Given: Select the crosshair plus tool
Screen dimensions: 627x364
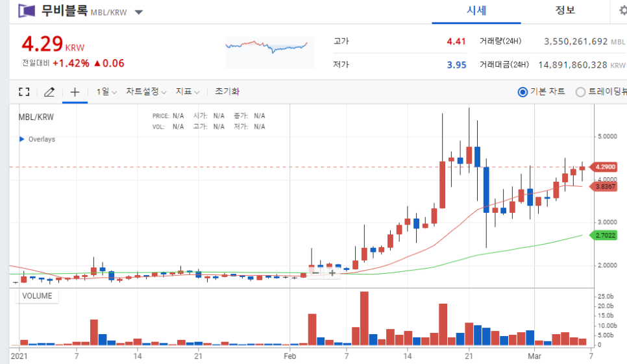Looking at the screenshot, I should (75, 92).
